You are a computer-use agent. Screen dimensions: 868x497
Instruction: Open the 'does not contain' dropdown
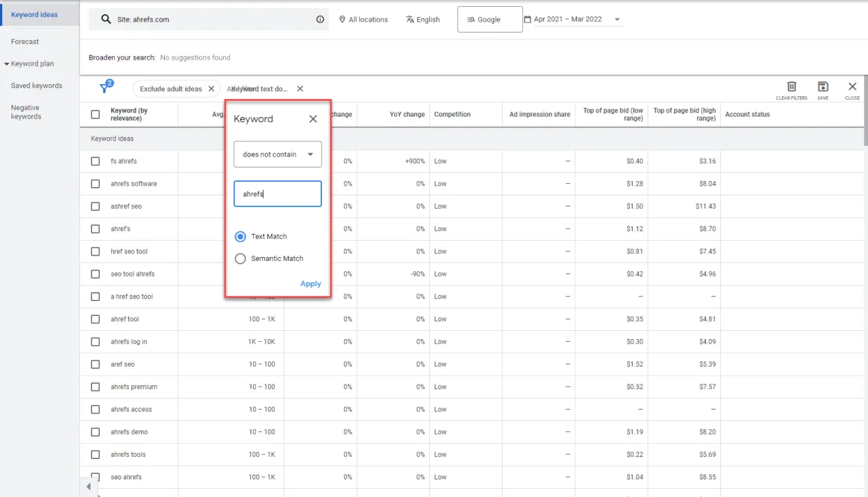pos(277,154)
